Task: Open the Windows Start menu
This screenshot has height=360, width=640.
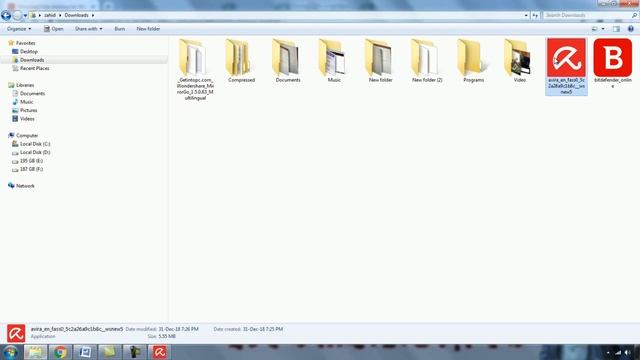Action: (11, 352)
